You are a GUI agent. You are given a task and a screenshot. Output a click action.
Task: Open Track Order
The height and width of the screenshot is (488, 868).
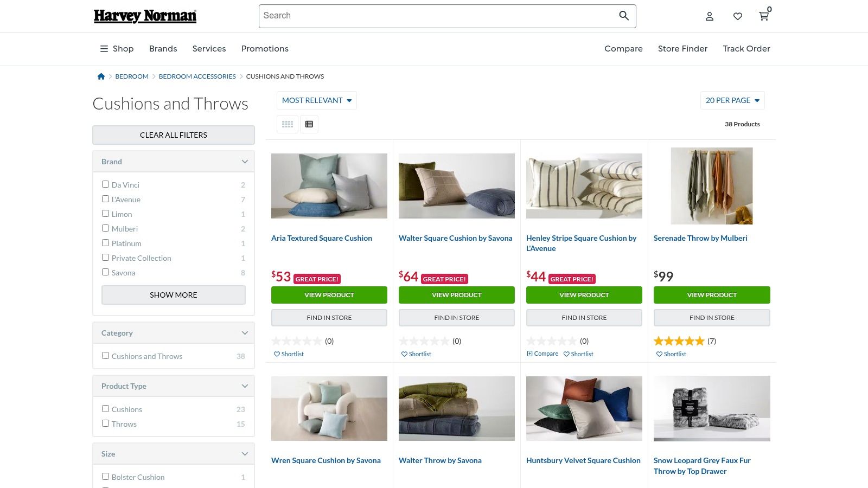point(746,49)
